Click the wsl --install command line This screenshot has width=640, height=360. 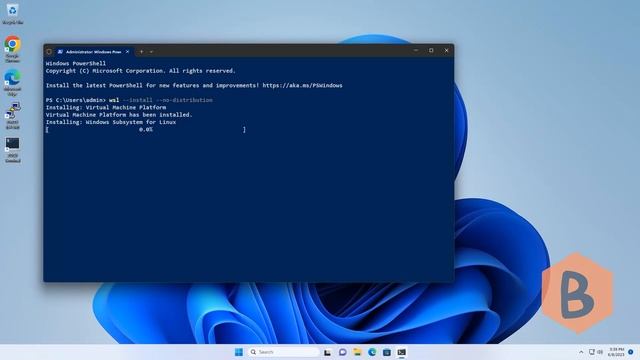click(129, 100)
